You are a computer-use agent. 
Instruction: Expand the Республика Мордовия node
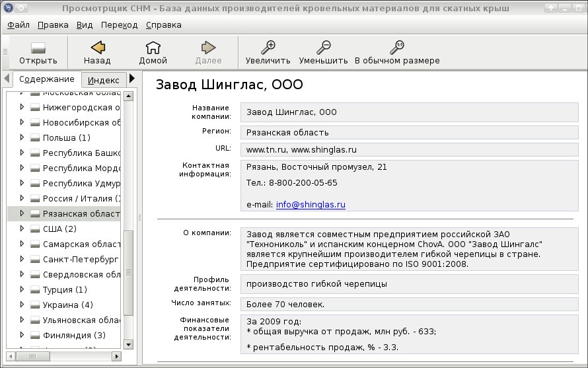(x=22, y=168)
